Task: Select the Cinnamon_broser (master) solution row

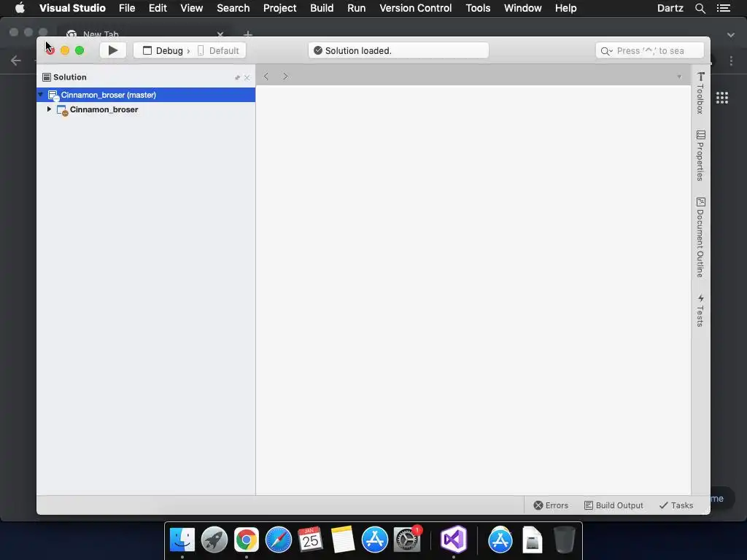Action: (146, 95)
